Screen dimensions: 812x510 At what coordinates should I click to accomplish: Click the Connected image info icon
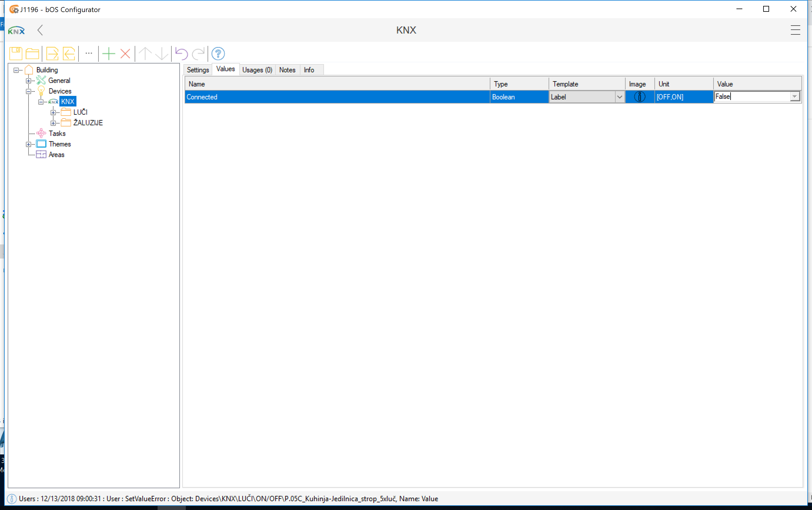639,97
